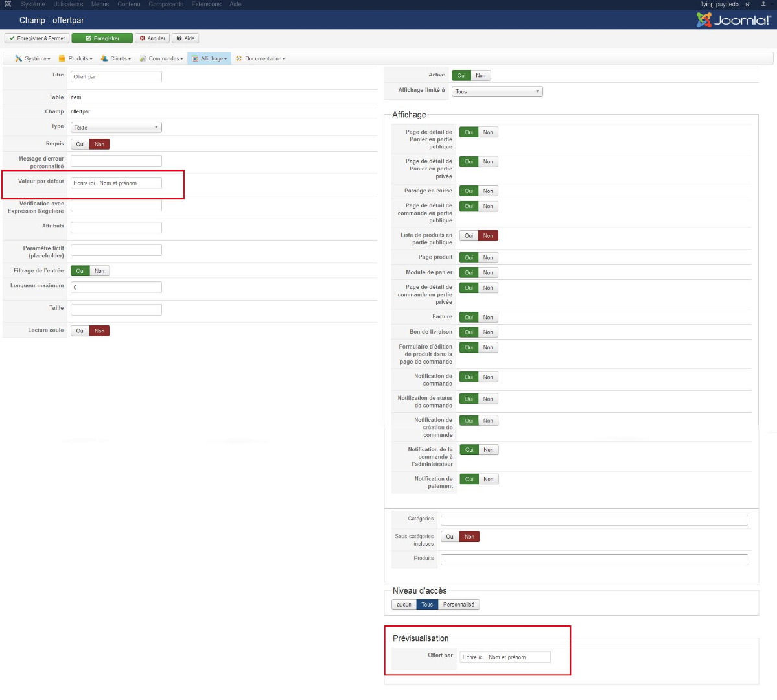Click the Aide help button

(185, 38)
